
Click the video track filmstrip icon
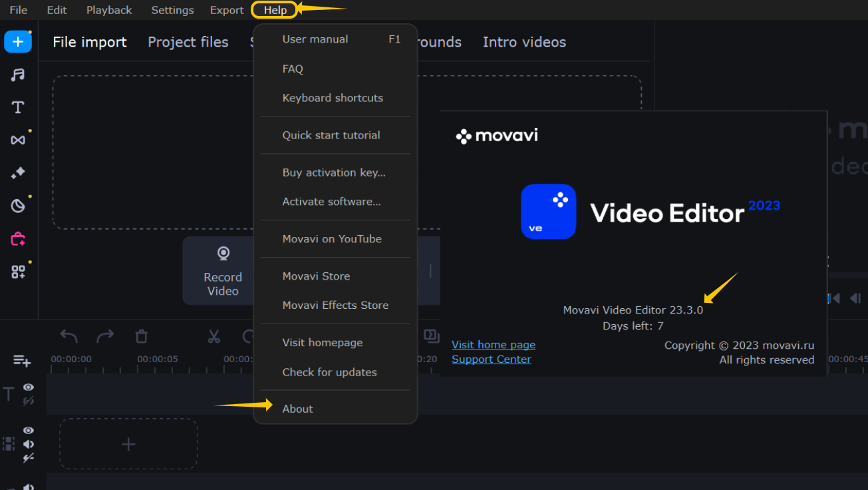pos(9,444)
